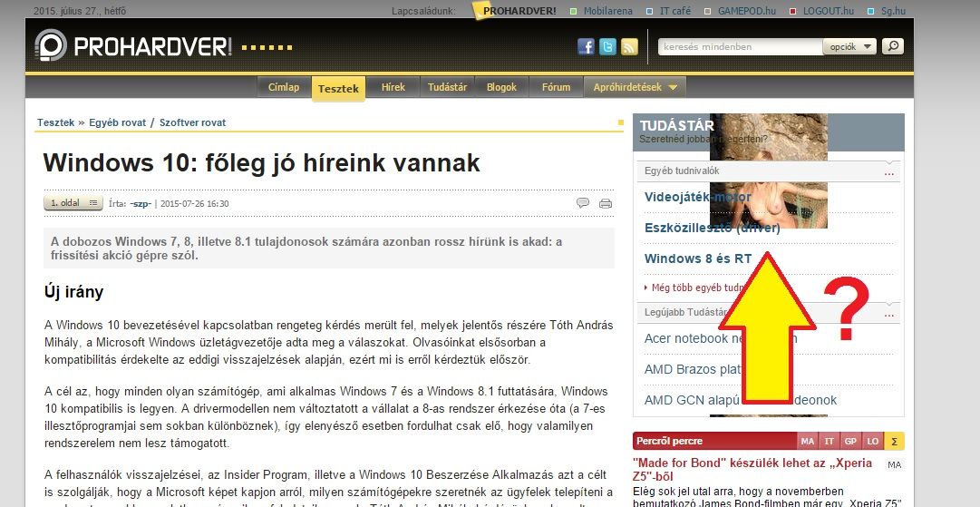
Task: Open the Hírek tab
Action: [393, 87]
